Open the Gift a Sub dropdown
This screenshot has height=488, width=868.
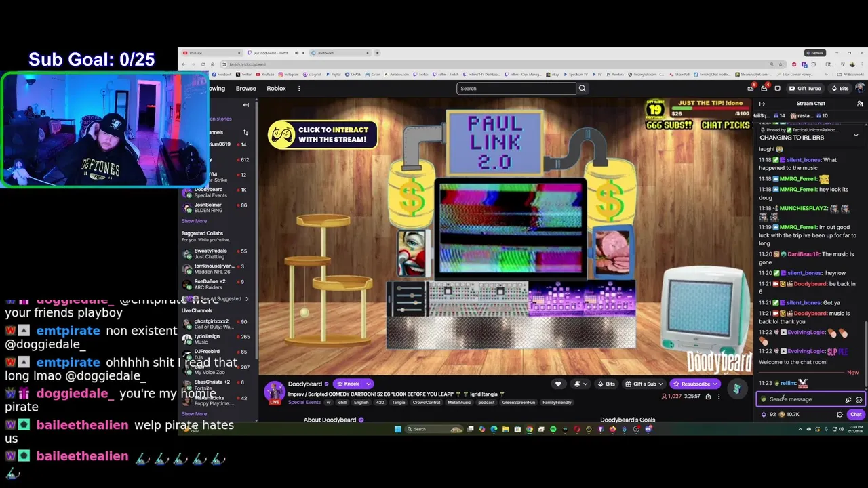[x=644, y=384]
